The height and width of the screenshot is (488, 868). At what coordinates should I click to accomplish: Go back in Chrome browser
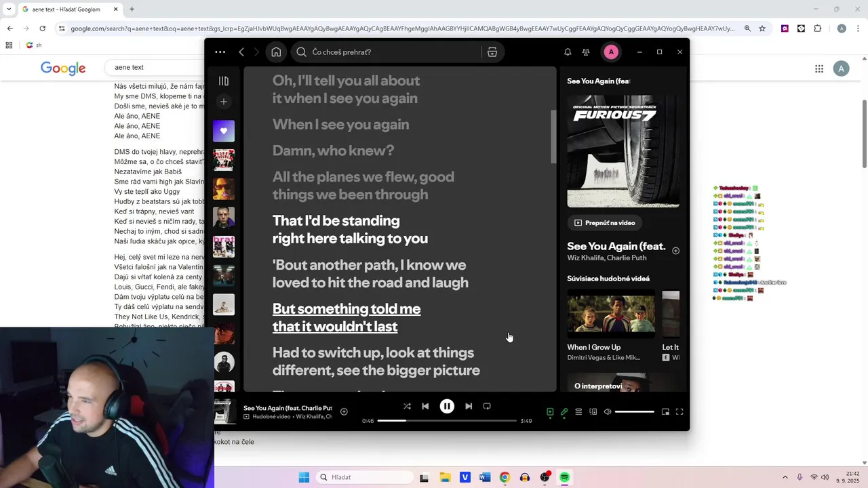click(x=9, y=28)
